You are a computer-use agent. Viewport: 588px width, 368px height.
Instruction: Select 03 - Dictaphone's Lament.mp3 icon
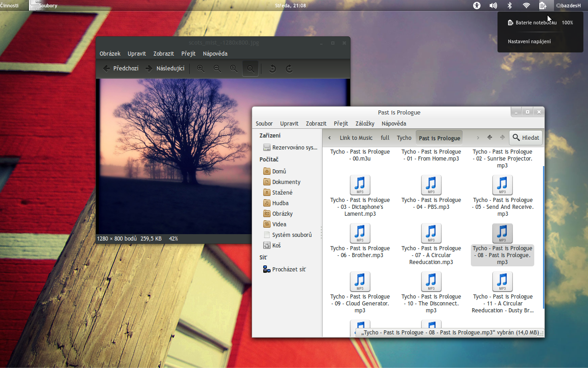(x=360, y=185)
